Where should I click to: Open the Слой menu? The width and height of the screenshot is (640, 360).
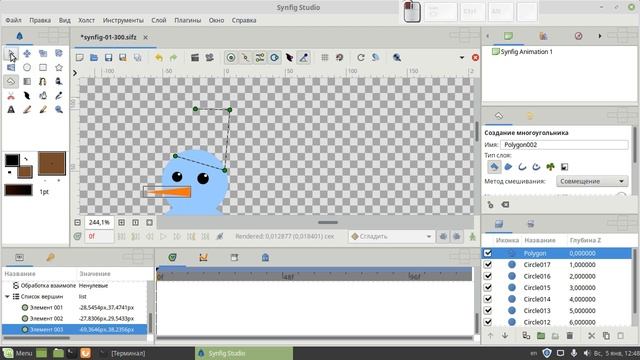pyautogui.click(x=159, y=20)
